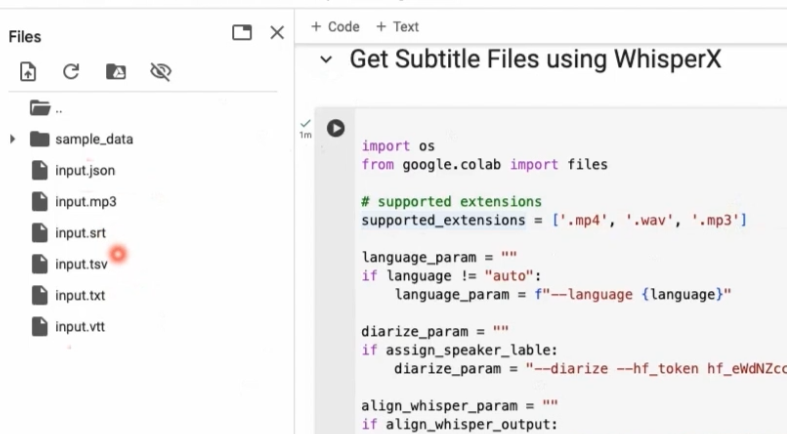This screenshot has width=787, height=434.
Task: Click the sample_data folder icon
Action: tap(40, 139)
